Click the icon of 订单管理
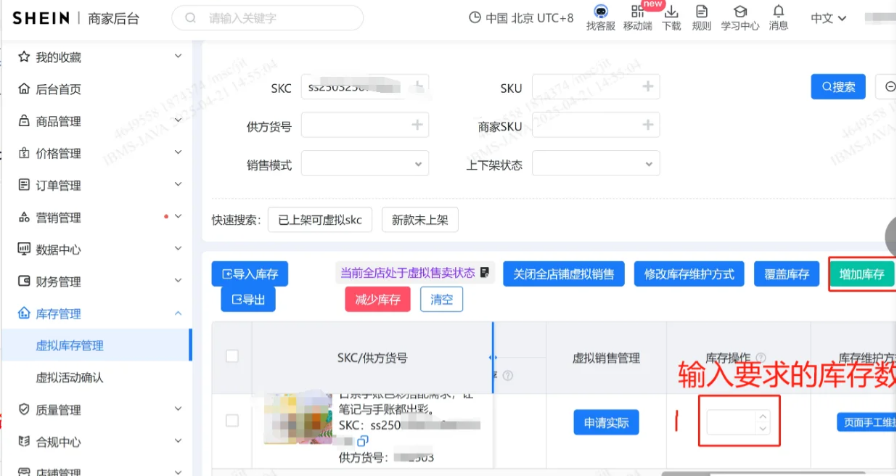The image size is (896, 476). [23, 185]
